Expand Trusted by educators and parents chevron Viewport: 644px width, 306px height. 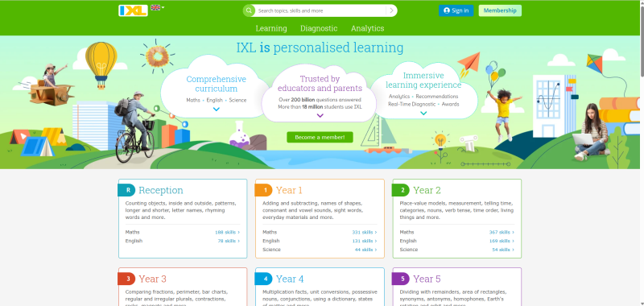[x=320, y=116]
